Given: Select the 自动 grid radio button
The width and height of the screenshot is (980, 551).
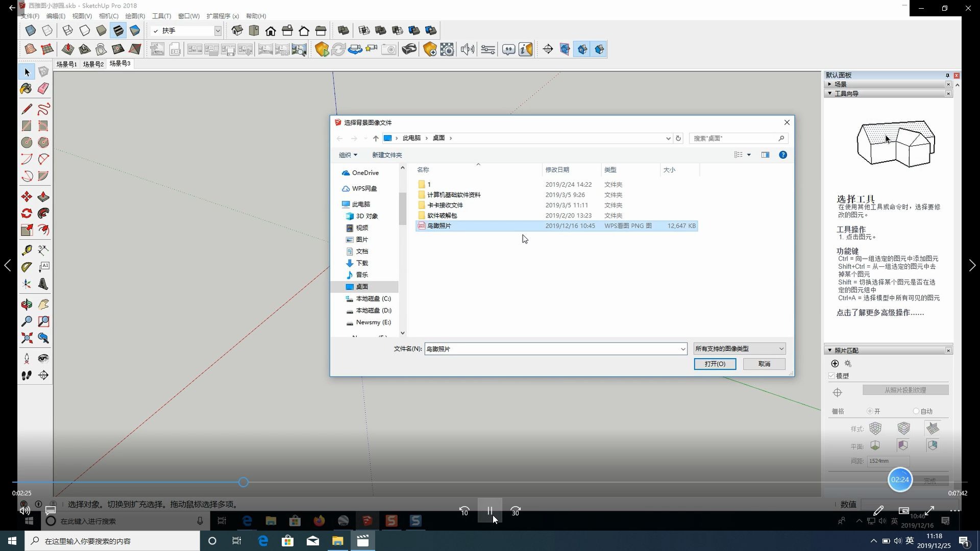Looking at the screenshot, I should (916, 411).
